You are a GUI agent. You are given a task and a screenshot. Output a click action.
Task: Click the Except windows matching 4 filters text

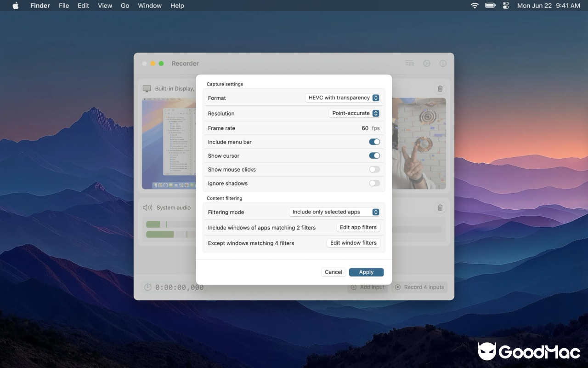251,243
